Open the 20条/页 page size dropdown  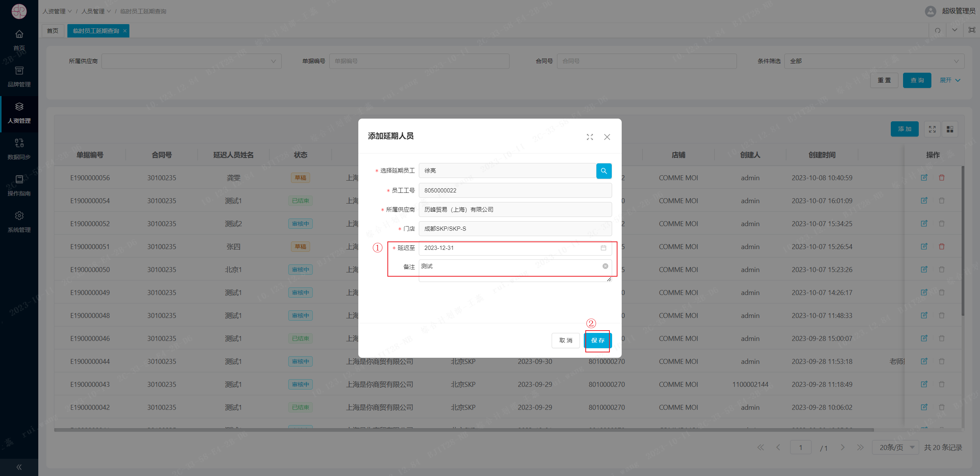coord(895,447)
